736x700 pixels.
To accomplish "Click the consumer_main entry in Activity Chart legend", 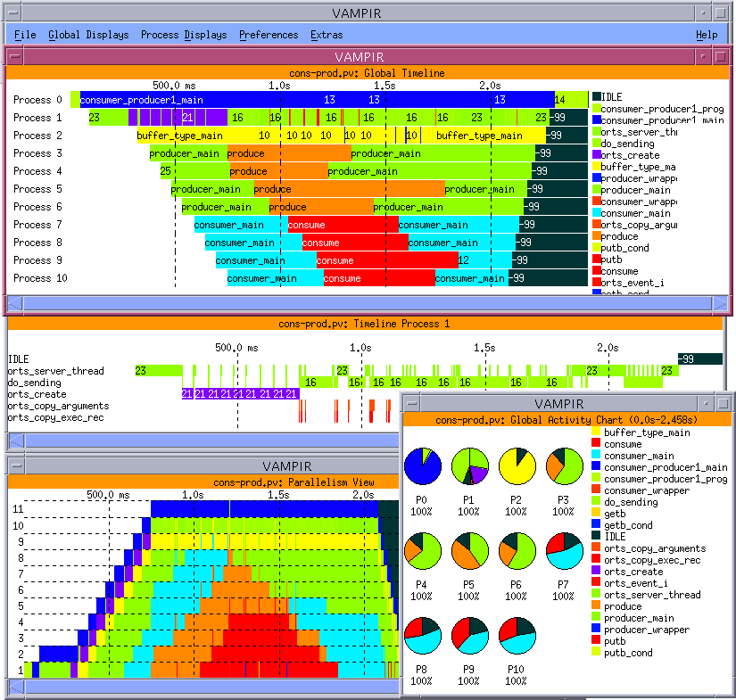I will coord(639,455).
